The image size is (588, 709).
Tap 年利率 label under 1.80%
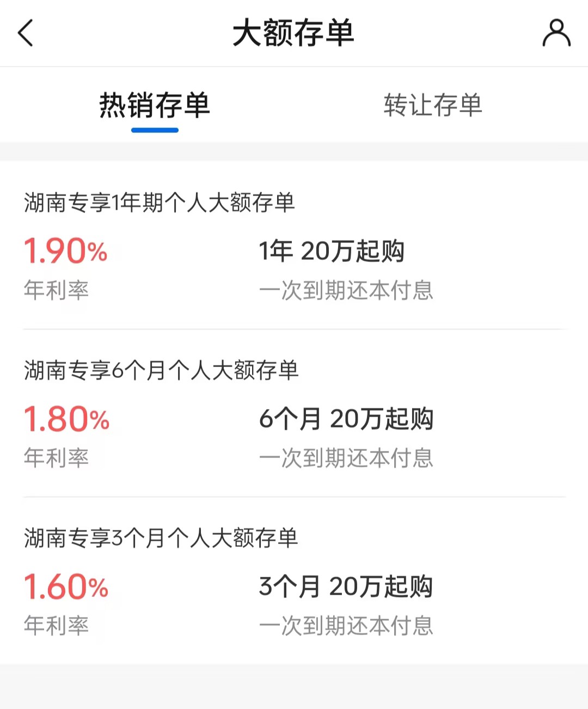pyautogui.click(x=56, y=458)
